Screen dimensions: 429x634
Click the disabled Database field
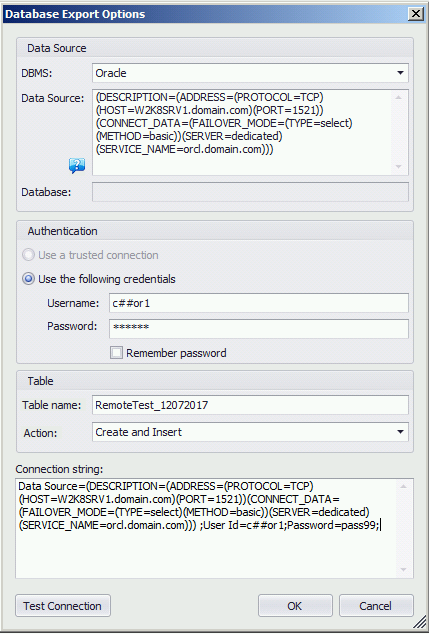250,192
